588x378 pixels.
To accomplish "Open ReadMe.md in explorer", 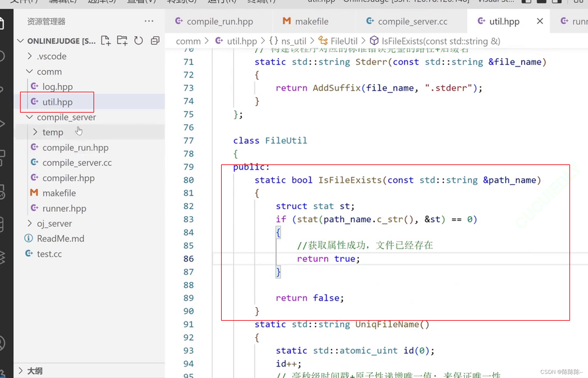I will (x=90, y=238).
